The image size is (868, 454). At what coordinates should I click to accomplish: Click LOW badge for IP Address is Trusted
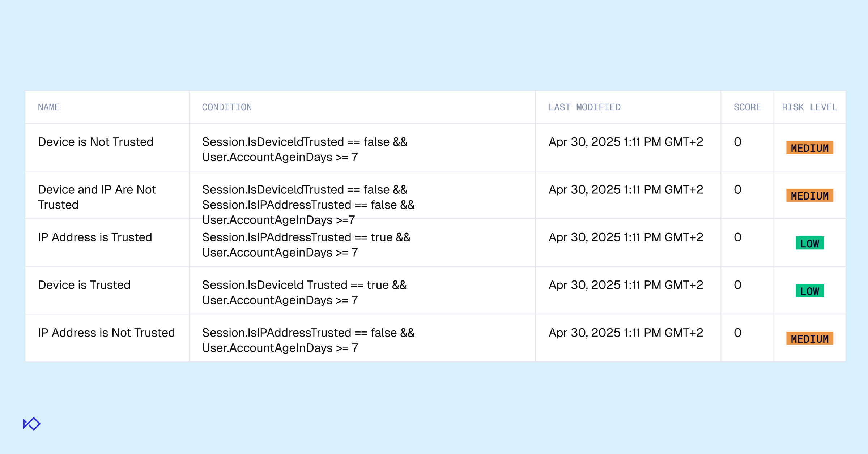pyautogui.click(x=809, y=243)
